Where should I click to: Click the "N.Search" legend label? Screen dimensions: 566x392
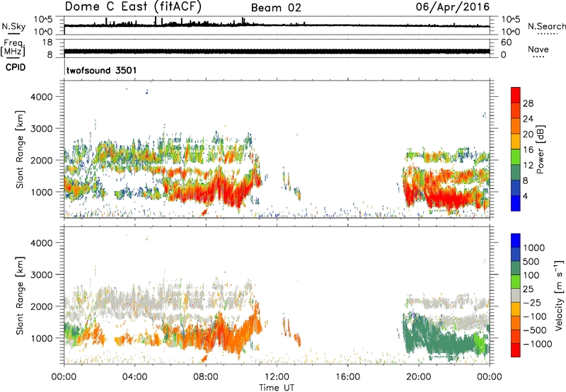[546, 26]
